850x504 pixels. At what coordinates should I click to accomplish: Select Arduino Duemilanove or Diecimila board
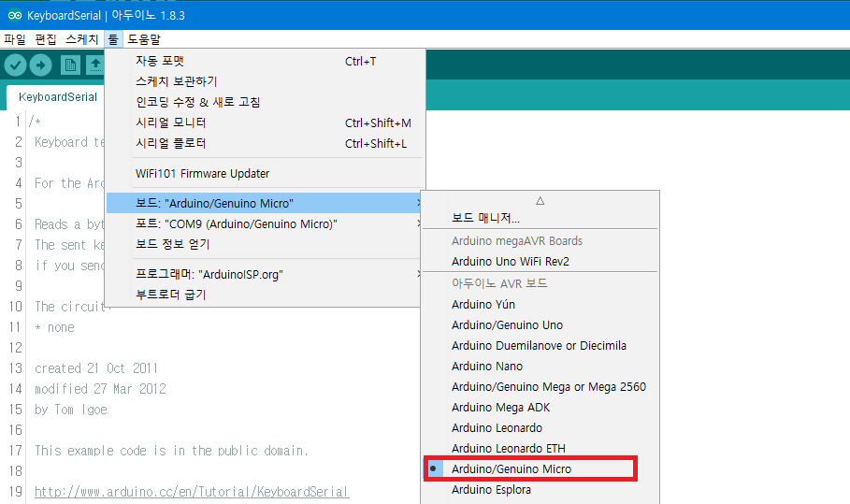point(540,345)
